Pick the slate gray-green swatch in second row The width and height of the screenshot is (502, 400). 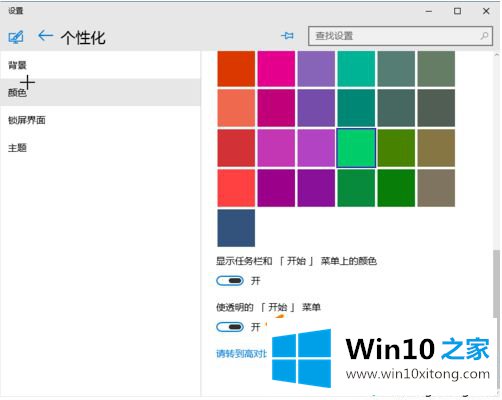pyautogui.click(x=396, y=108)
